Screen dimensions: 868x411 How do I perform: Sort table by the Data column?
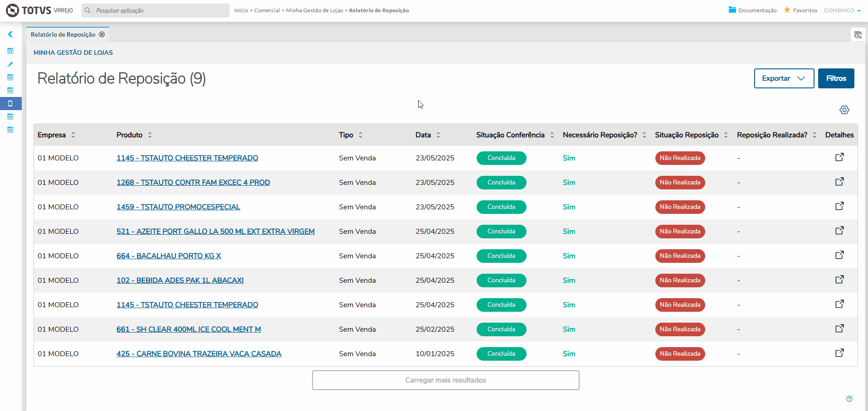click(x=438, y=135)
